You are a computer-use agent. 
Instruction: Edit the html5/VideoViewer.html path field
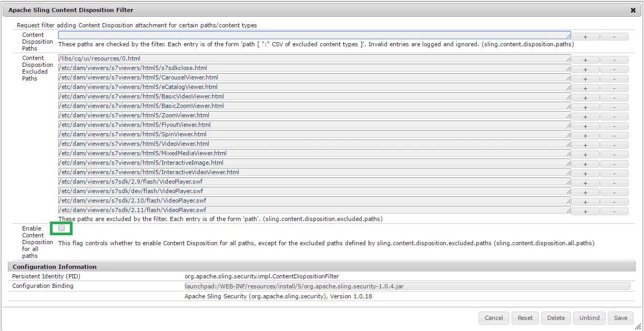[x=314, y=144]
